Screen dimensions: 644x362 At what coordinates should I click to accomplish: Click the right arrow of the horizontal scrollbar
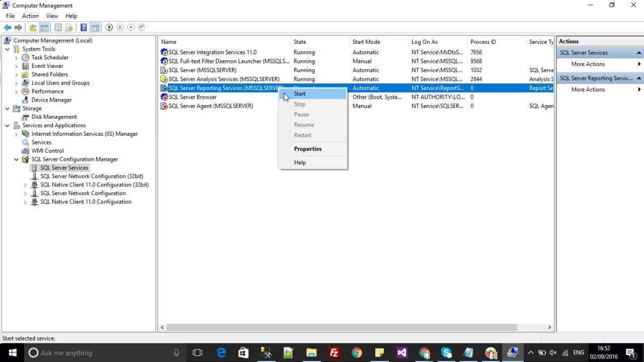point(549,327)
